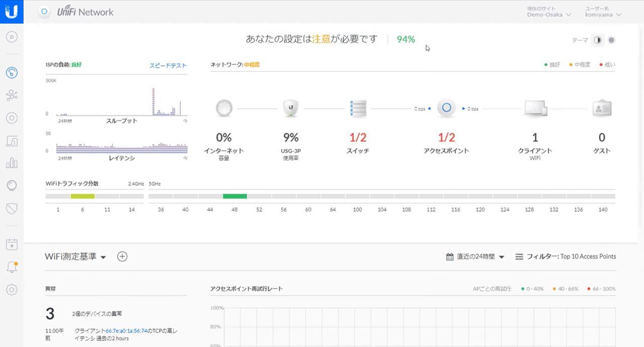
Task: Click the USG-3P gateway shield icon
Action: pyautogui.click(x=291, y=108)
